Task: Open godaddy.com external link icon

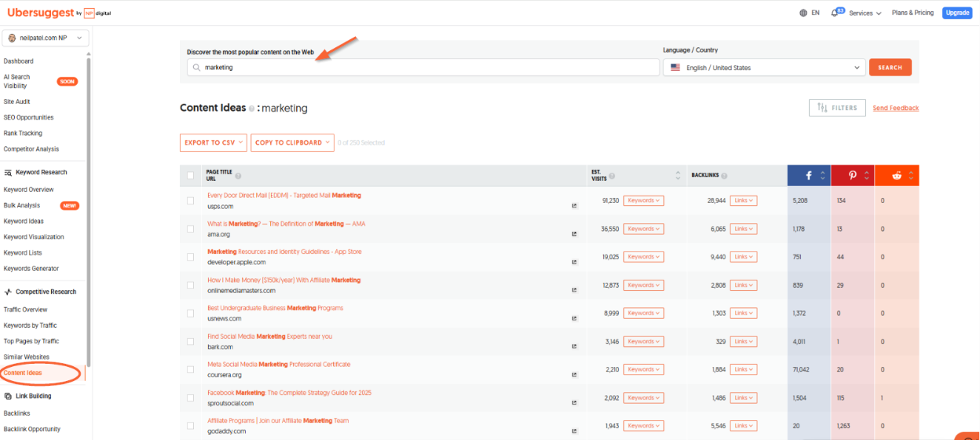Action: coord(574,431)
